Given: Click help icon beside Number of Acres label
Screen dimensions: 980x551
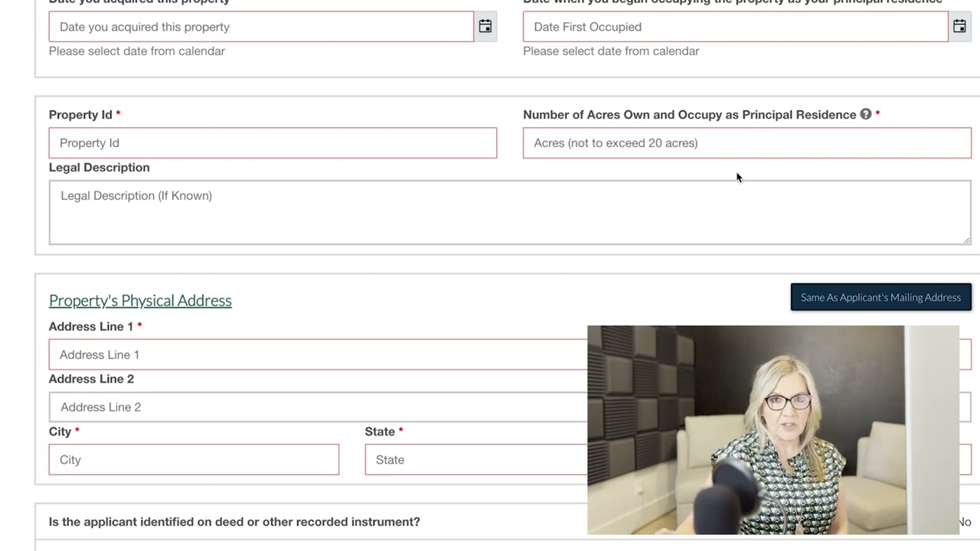Looking at the screenshot, I should pos(866,114).
